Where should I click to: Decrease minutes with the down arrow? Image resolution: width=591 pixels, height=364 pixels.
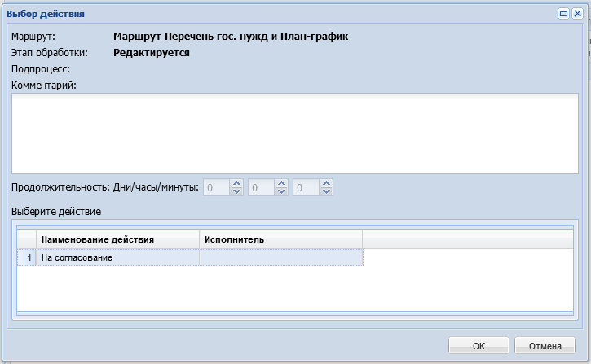[x=327, y=192]
